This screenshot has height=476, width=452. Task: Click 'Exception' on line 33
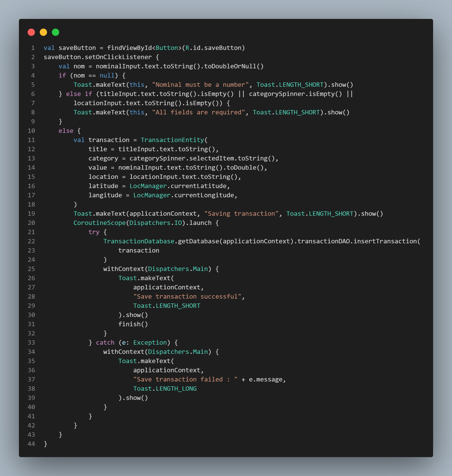(x=150, y=343)
